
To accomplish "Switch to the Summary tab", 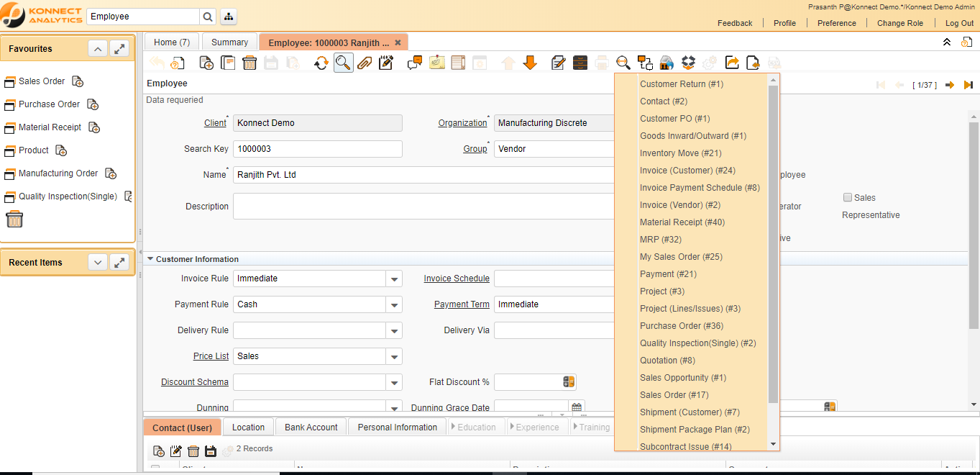I will tap(229, 42).
